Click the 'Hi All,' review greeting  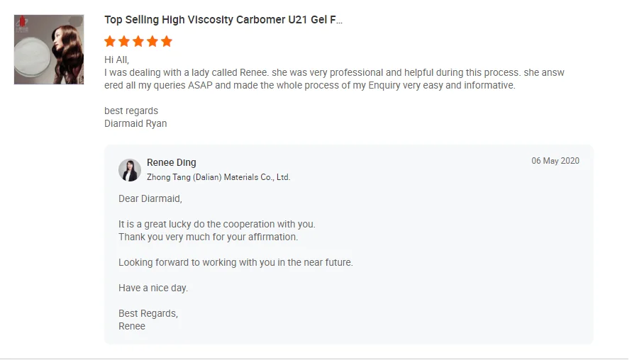pyautogui.click(x=116, y=60)
